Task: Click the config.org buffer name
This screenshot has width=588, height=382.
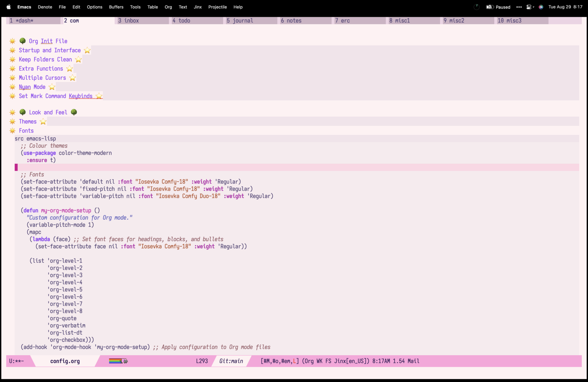Action: 65,361
